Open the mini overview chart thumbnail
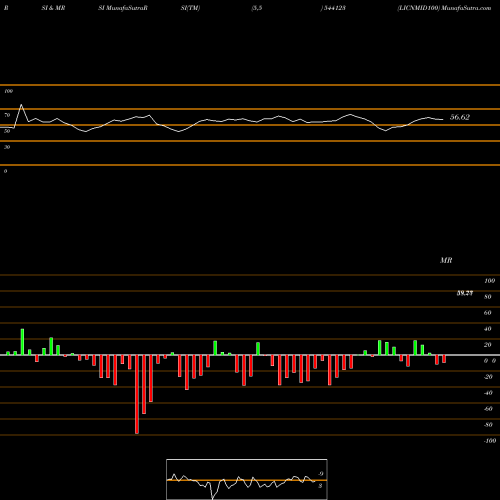 tap(247, 479)
